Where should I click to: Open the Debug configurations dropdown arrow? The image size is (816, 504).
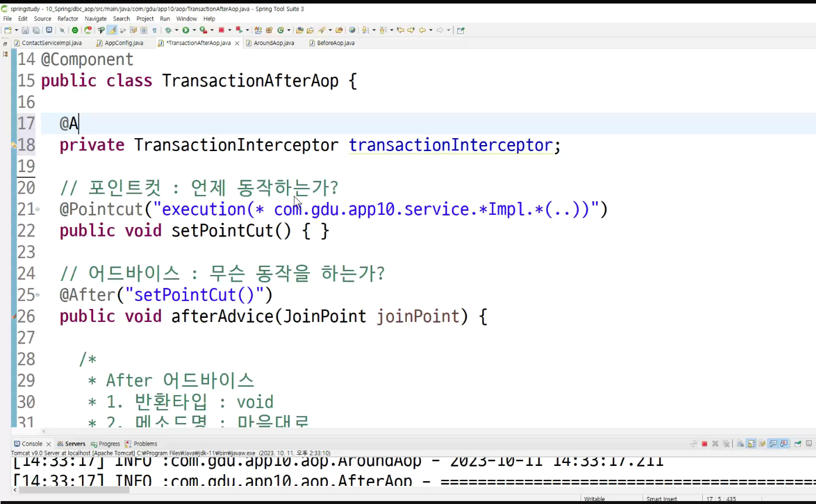coord(176,30)
